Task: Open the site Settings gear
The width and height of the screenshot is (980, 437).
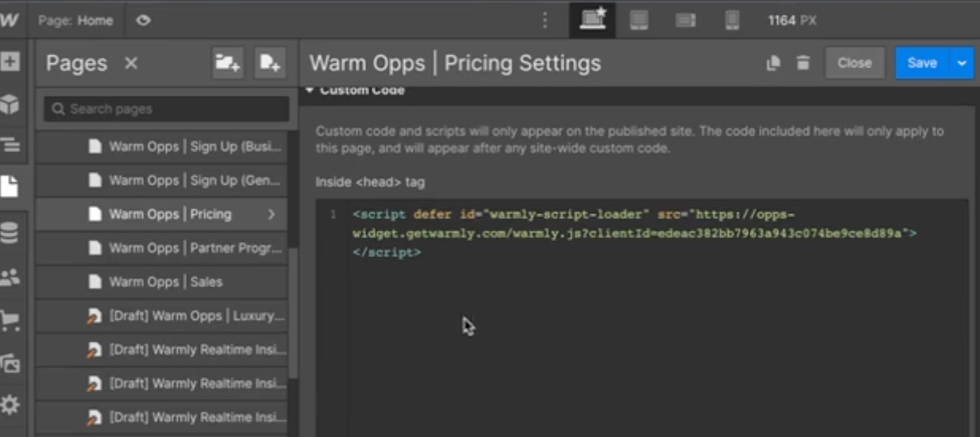Action: click(10, 405)
